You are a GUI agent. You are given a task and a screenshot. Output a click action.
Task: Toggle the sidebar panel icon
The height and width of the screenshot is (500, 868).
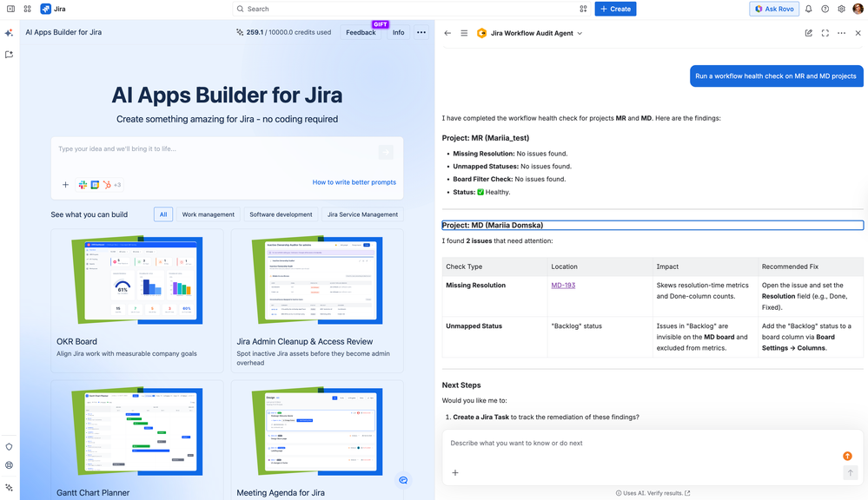pos(10,9)
